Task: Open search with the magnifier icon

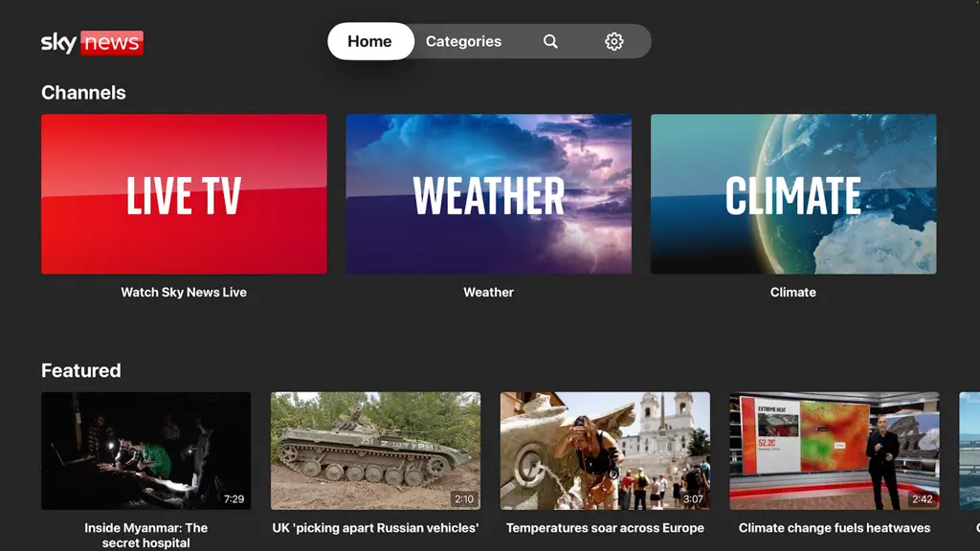Action: click(x=550, y=41)
